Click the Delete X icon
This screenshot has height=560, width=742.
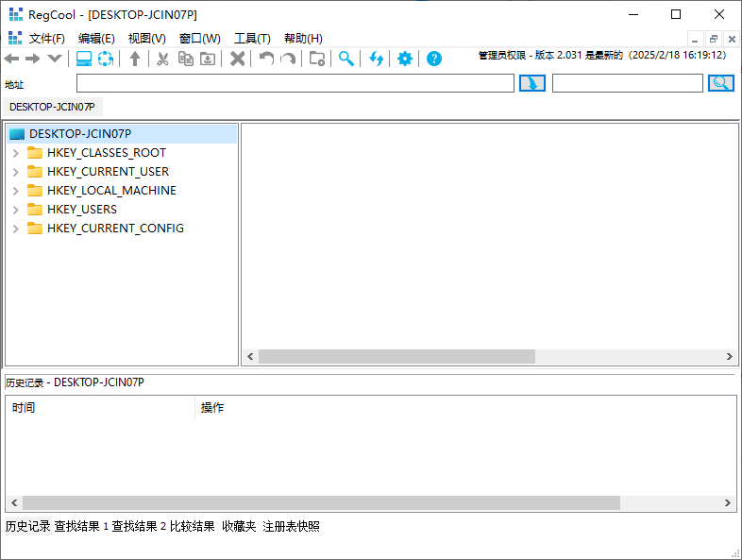[x=237, y=59]
